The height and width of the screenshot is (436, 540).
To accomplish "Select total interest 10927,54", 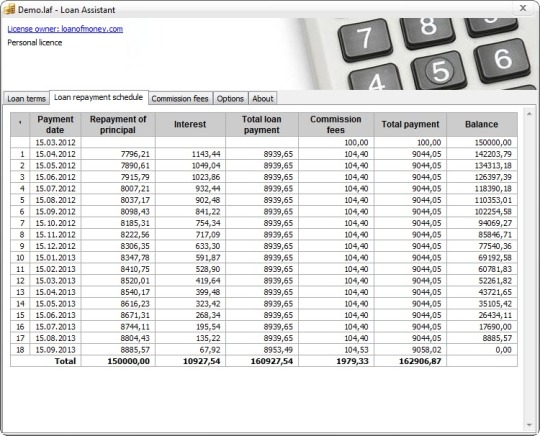I will click(190, 361).
